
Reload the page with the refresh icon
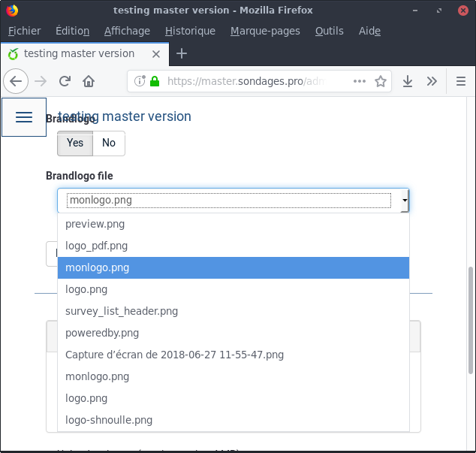click(65, 81)
